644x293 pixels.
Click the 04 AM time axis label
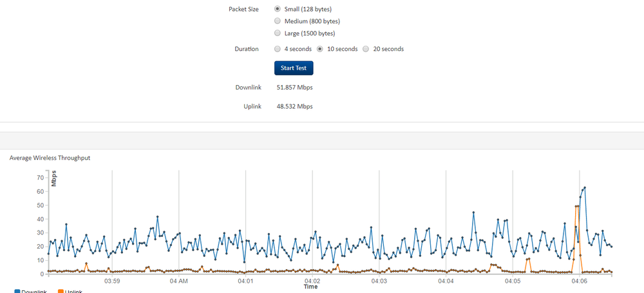click(178, 281)
